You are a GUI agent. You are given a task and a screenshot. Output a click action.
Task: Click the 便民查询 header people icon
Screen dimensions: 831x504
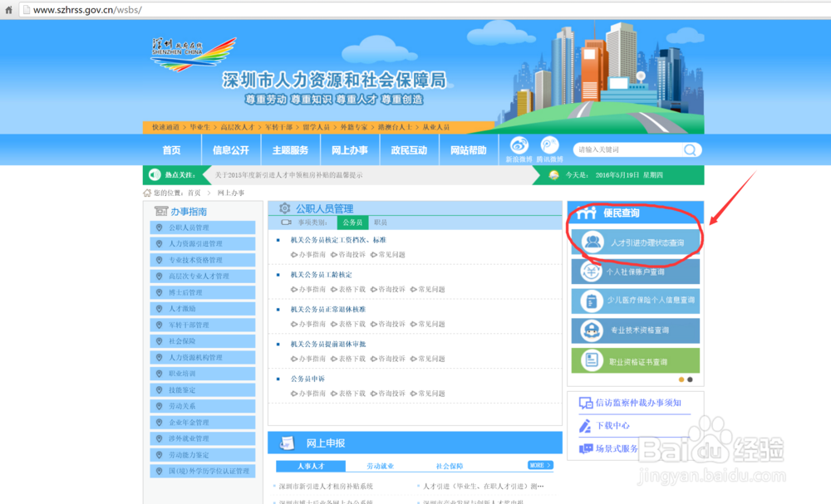click(586, 213)
